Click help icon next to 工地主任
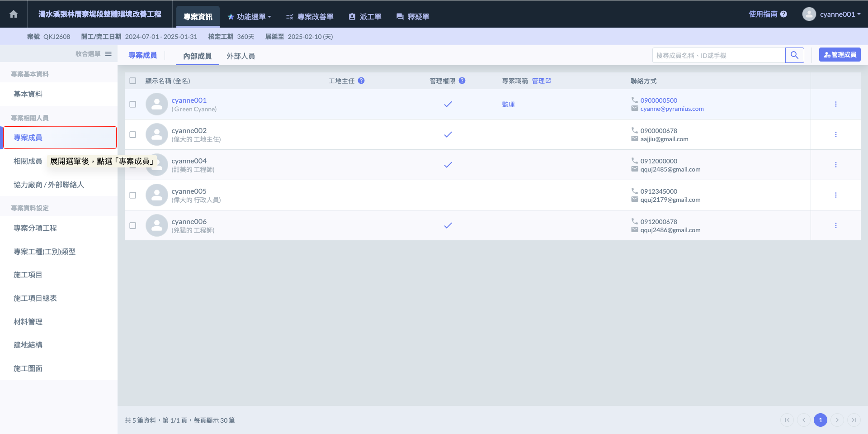 tap(361, 81)
